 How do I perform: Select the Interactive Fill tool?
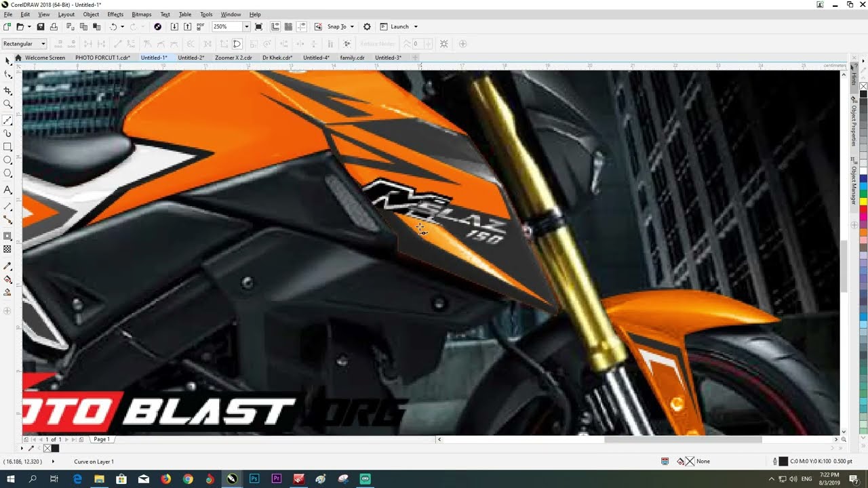(x=7, y=279)
